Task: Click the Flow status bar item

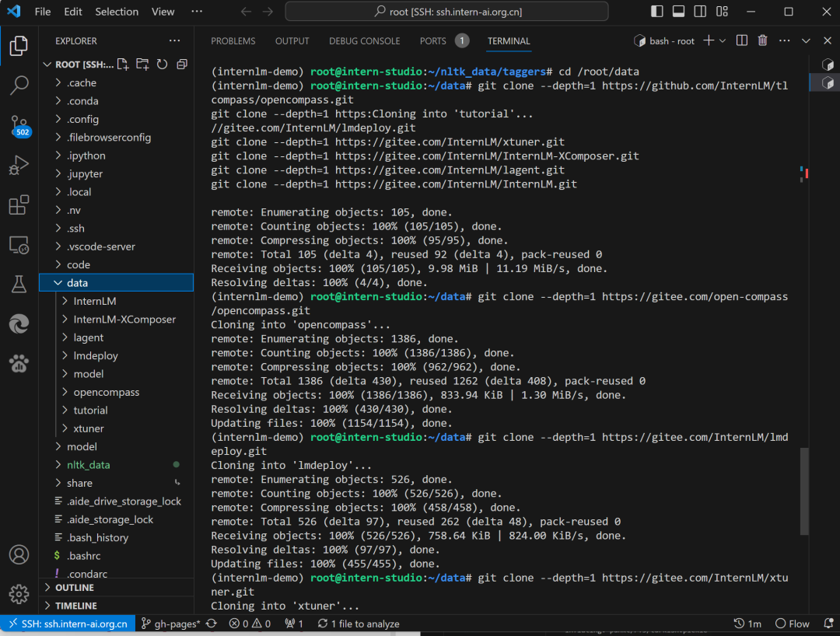Action: (793, 624)
